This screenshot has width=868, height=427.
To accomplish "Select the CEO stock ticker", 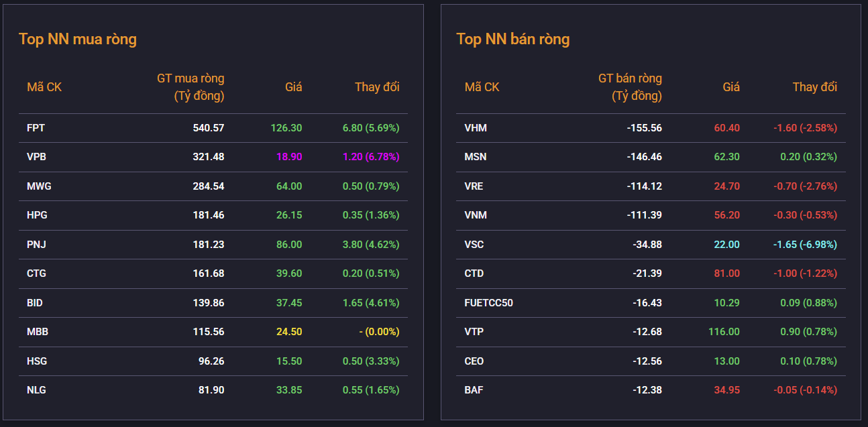I will [x=474, y=361].
